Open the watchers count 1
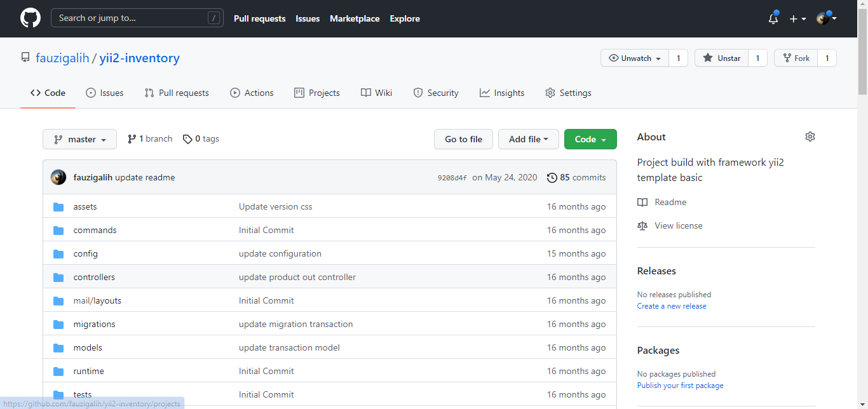The image size is (868, 409). tap(678, 58)
